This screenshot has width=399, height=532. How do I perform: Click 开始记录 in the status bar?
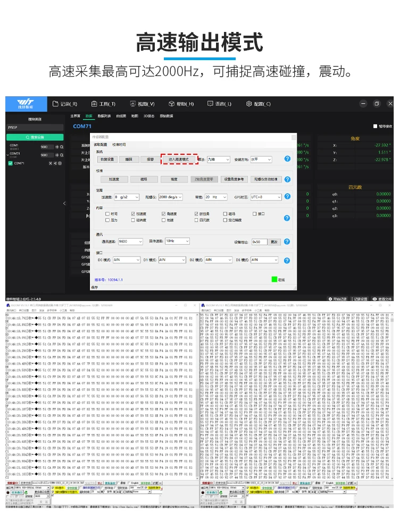tap(338, 299)
